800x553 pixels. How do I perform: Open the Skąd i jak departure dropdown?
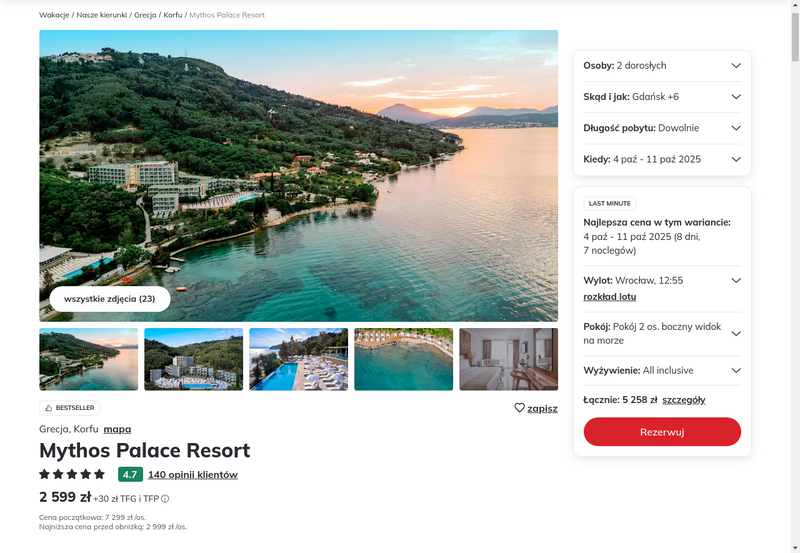(x=662, y=97)
